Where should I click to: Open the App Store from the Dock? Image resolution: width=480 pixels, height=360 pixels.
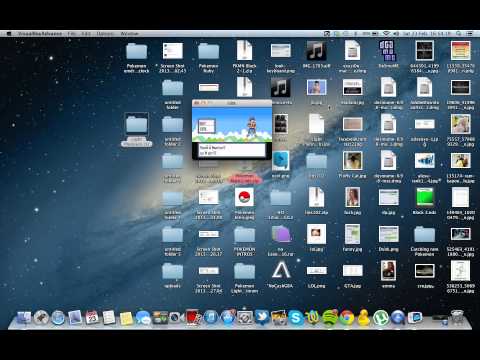(228, 317)
